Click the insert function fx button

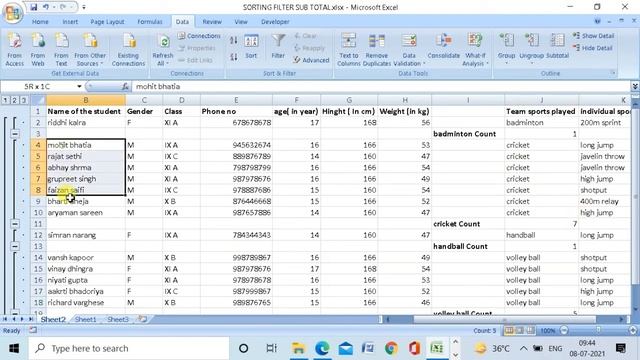(x=125, y=87)
